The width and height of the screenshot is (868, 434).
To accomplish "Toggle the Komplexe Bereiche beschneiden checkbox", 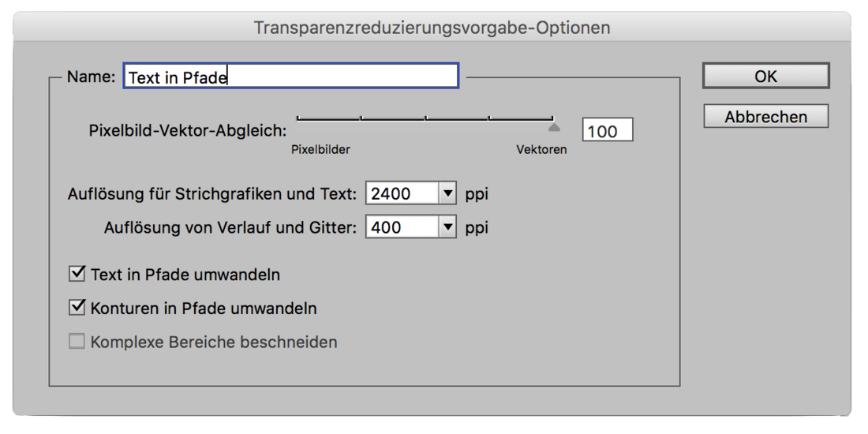I will tap(77, 342).
